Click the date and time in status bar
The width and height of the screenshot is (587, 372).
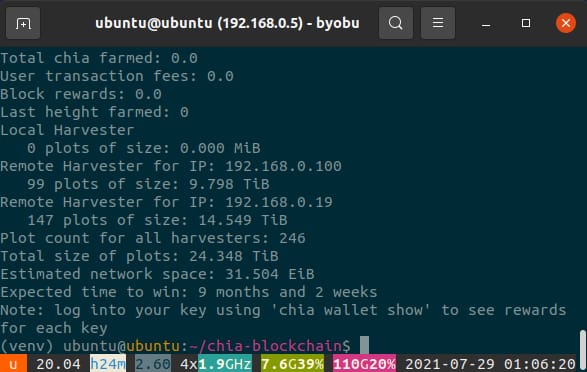(490, 364)
